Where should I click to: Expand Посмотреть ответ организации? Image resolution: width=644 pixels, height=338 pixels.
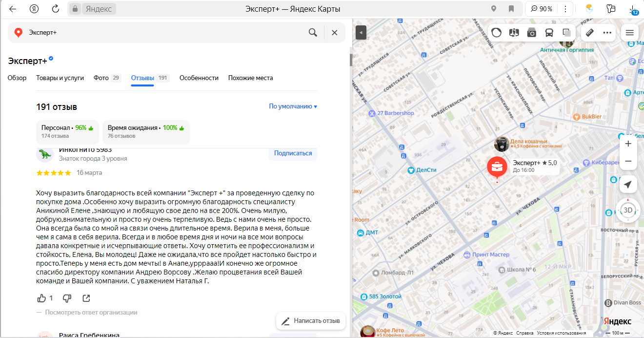coord(91,312)
